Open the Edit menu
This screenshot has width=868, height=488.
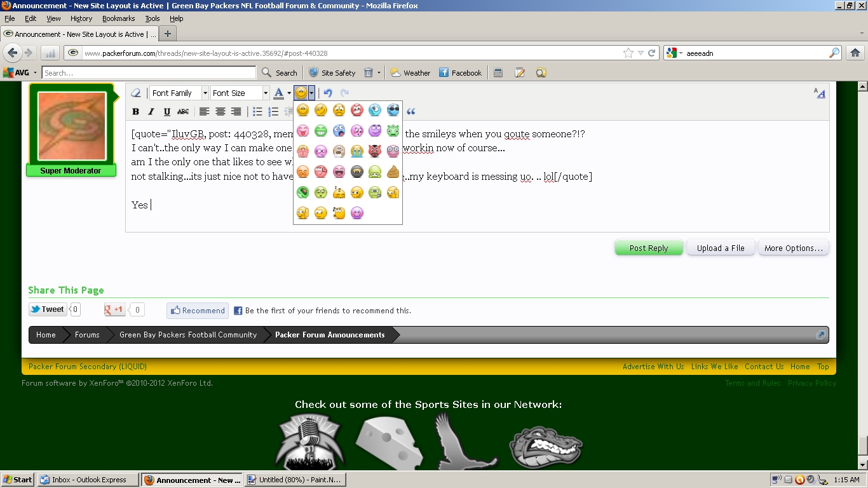(x=31, y=19)
